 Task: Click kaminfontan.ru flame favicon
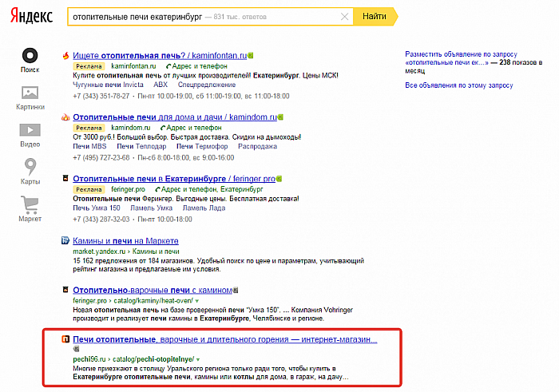click(65, 56)
